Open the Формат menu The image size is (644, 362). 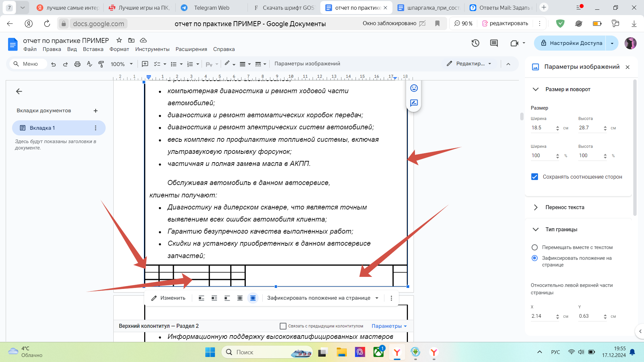[119, 49]
